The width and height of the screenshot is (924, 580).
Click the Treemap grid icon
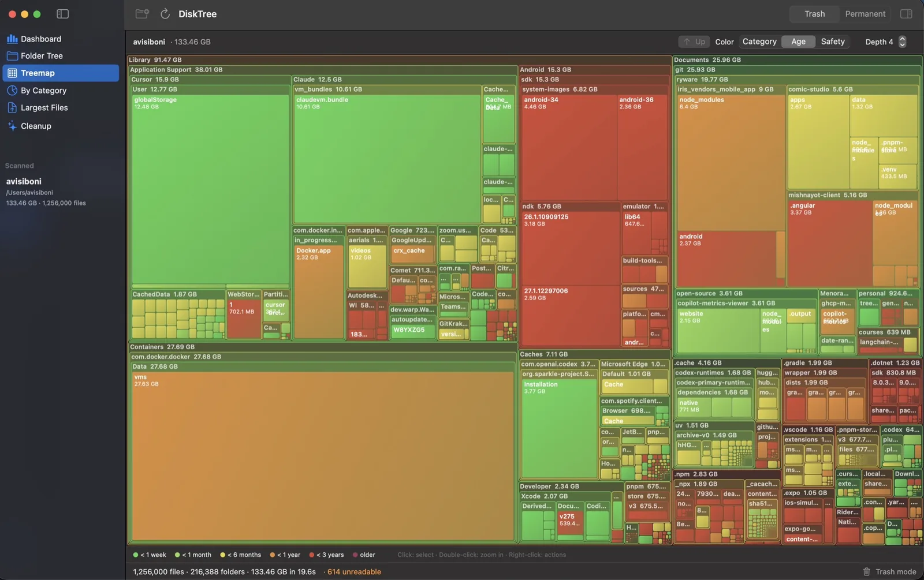click(x=12, y=73)
